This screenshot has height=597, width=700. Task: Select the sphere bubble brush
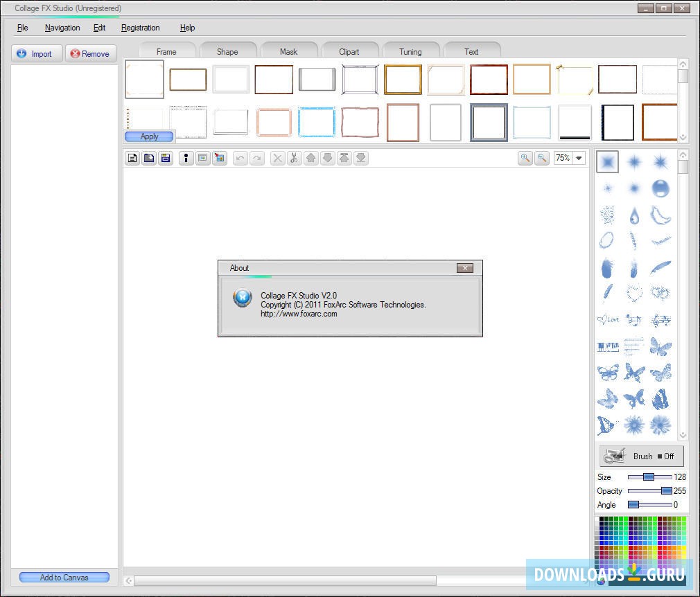pos(660,188)
